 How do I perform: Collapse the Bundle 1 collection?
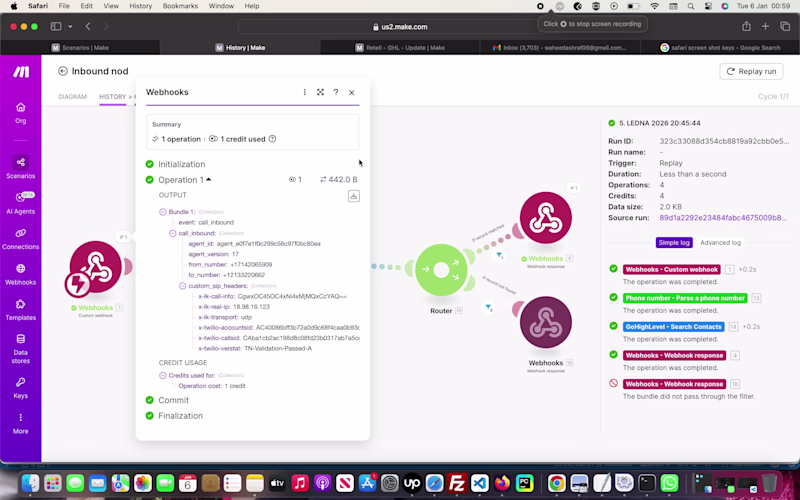pos(163,212)
